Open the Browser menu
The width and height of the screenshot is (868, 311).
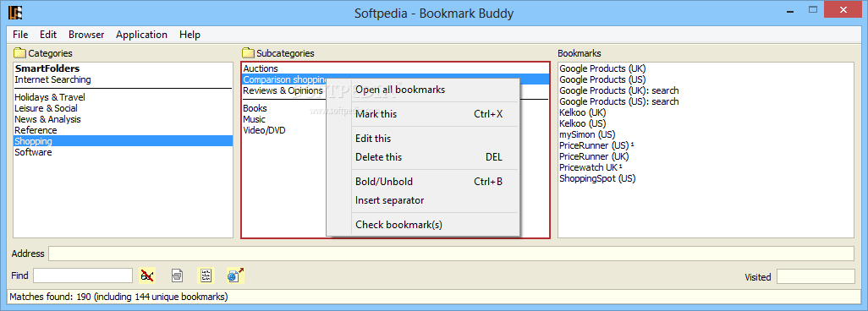coord(86,35)
